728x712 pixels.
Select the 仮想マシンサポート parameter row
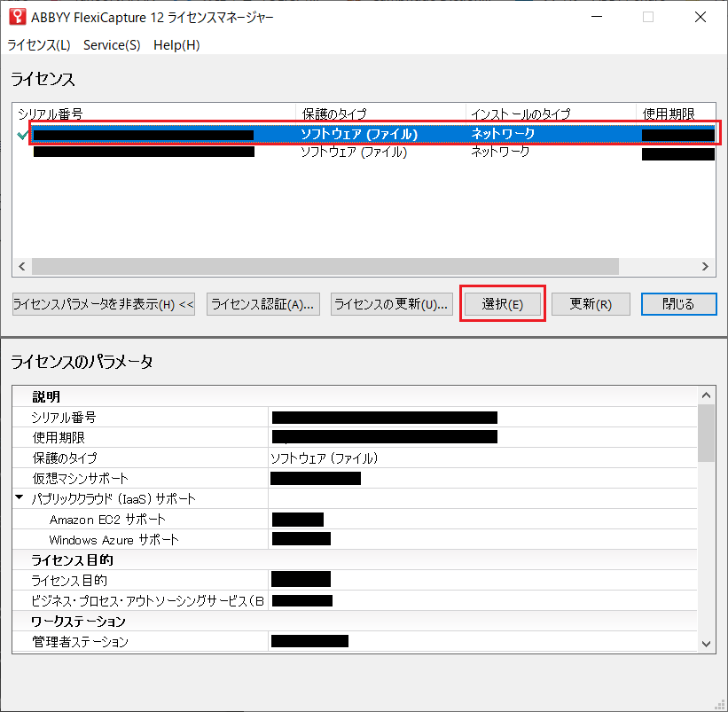tap(355, 479)
